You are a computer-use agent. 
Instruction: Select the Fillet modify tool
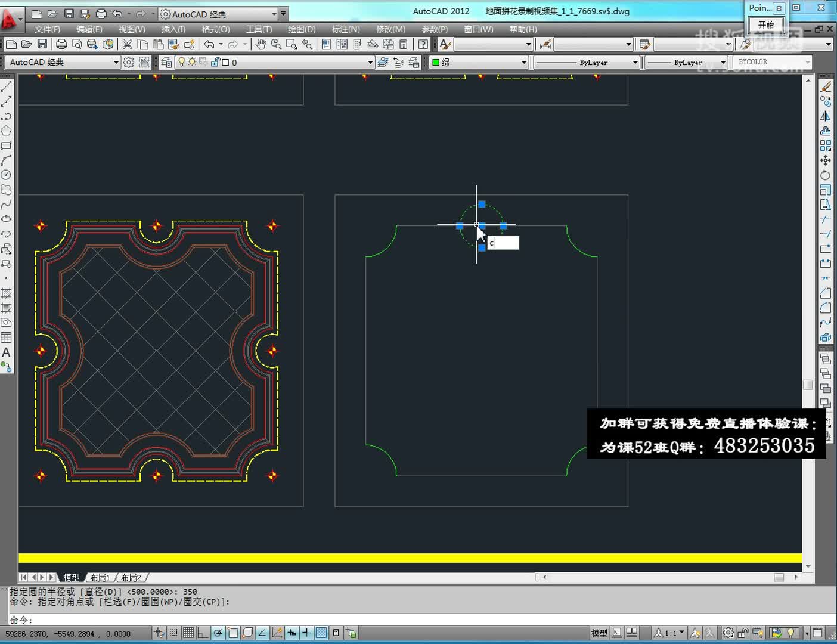coord(826,308)
